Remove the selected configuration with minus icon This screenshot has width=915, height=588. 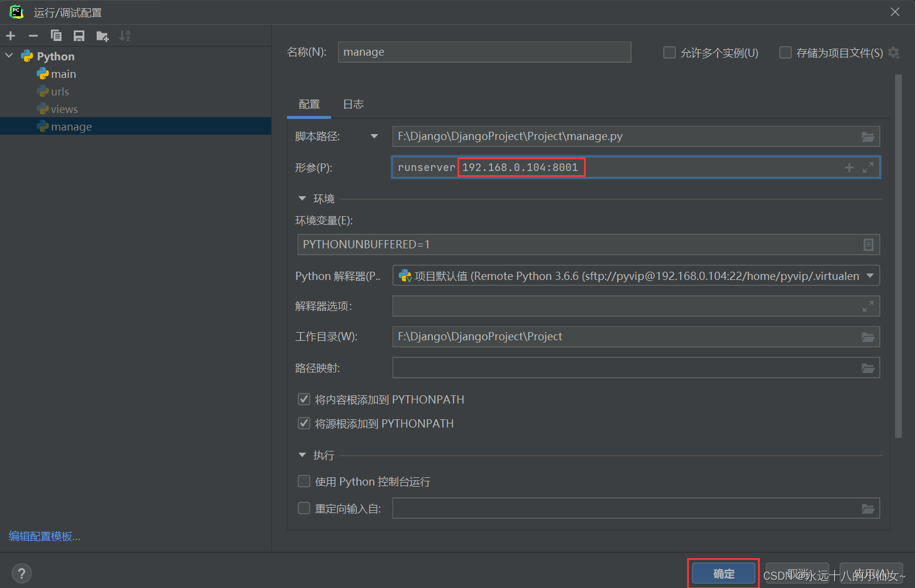(x=33, y=36)
